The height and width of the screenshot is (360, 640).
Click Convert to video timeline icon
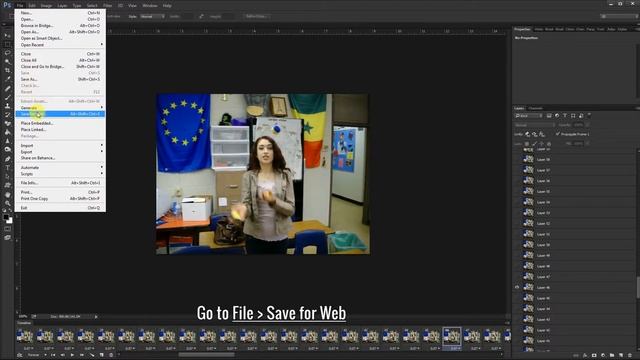pyautogui.click(x=19, y=355)
